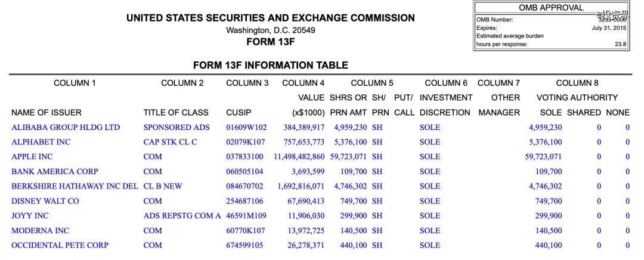Click OCCIDENTAL PETE CORP issuer name
The height and width of the screenshot is (260, 644).
[60, 246]
